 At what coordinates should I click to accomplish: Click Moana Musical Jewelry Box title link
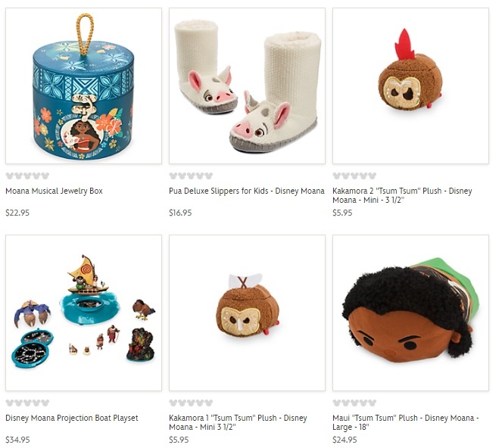54,191
